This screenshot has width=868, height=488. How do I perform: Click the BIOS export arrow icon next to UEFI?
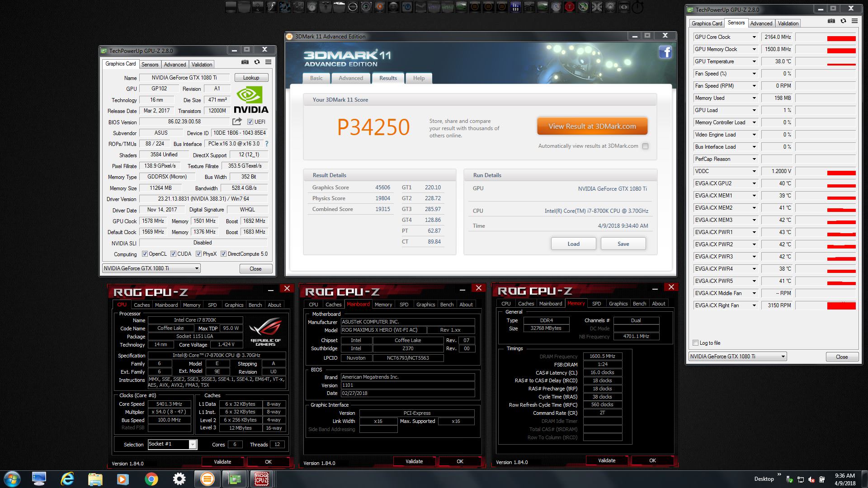pyautogui.click(x=237, y=122)
